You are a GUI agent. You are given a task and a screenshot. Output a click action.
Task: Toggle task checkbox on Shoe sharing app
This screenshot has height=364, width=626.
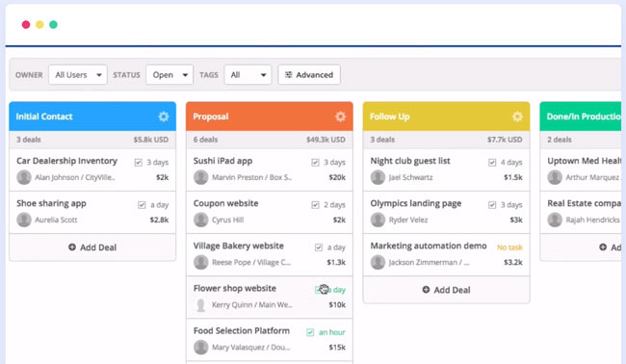(x=142, y=205)
